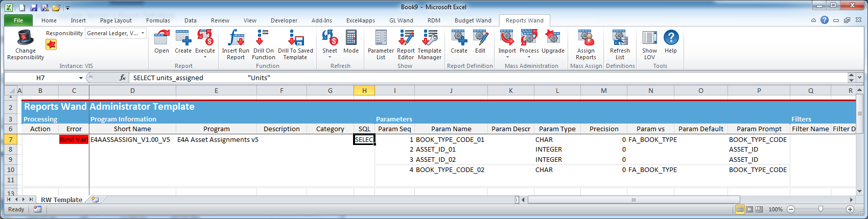The width and height of the screenshot is (868, 219).
Task: Minimize the ribbon with caret icon
Action: pyautogui.click(x=813, y=20)
